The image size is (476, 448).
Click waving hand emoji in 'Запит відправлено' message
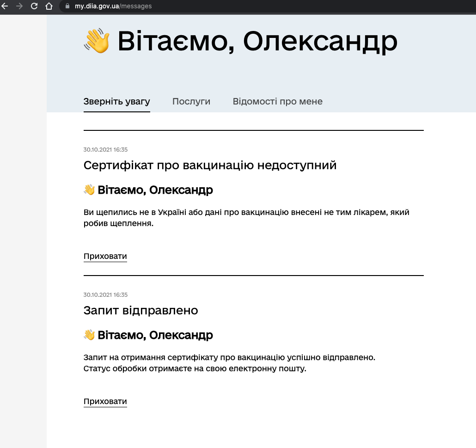pos(89,335)
